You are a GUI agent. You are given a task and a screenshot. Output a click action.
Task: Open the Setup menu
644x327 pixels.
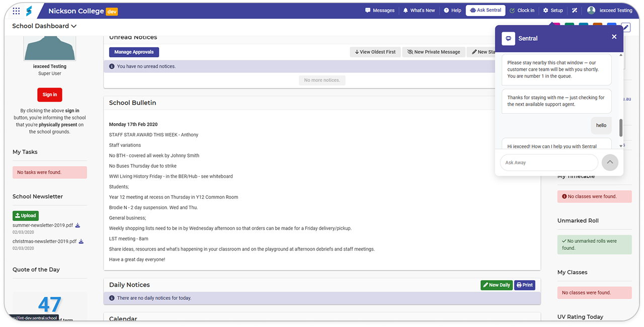click(x=553, y=11)
